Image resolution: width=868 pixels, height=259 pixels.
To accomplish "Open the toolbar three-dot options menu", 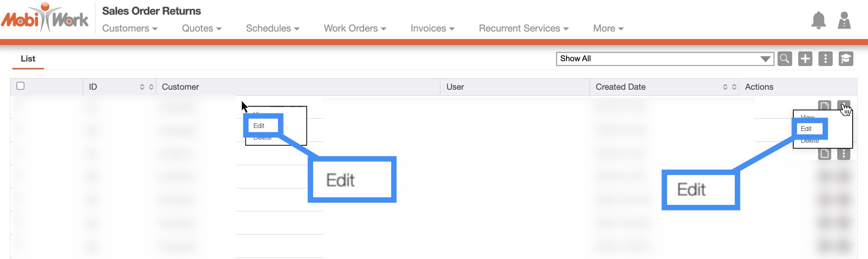I will (825, 59).
